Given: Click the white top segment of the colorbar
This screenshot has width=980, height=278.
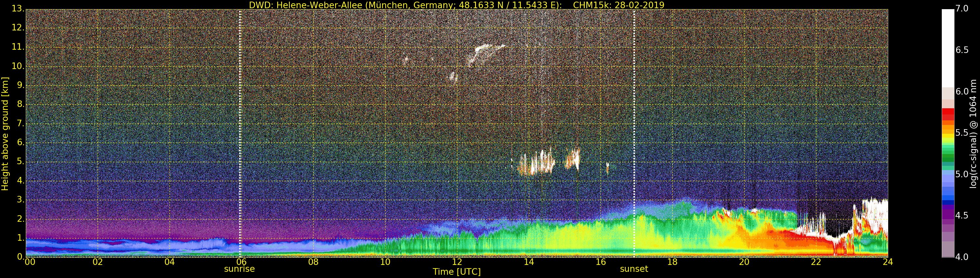Looking at the screenshot, I should [x=948, y=48].
